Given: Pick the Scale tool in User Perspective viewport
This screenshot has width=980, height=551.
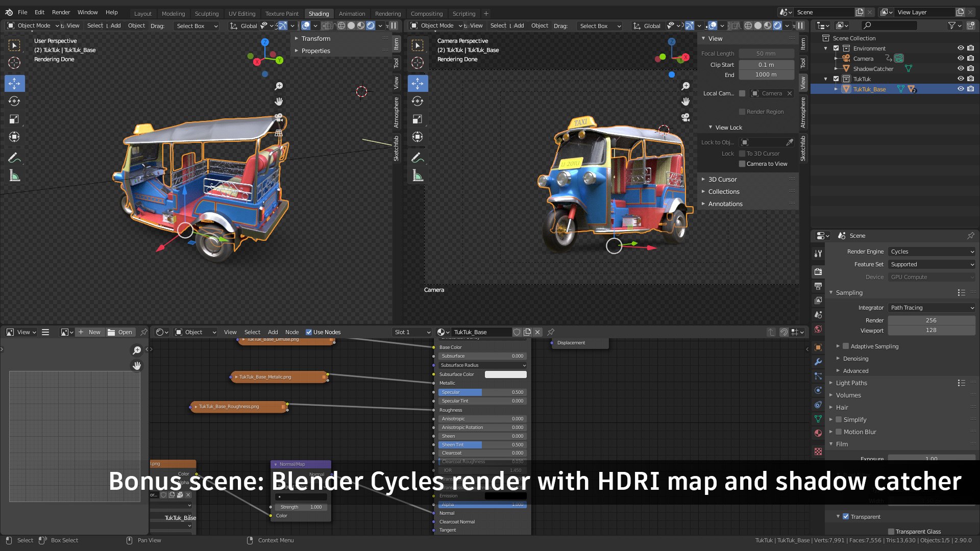Looking at the screenshot, I should click(x=14, y=119).
